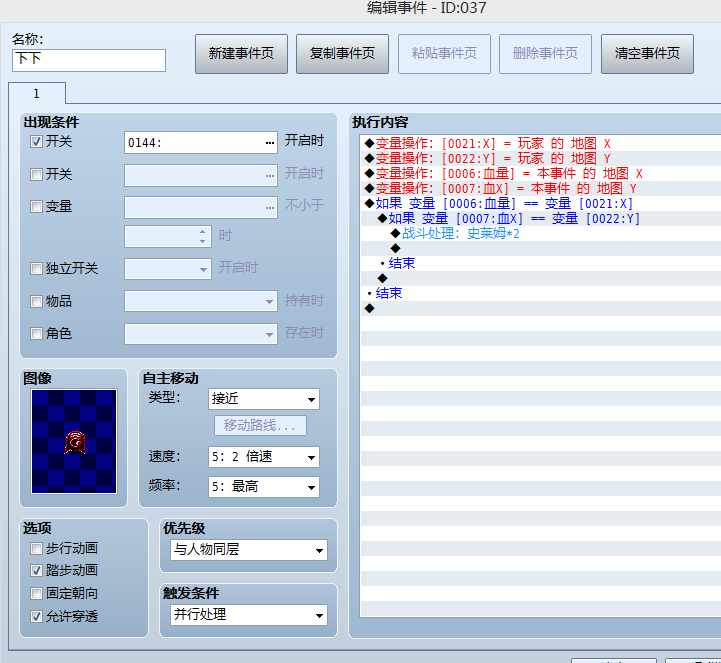Viewport: 721px width, 663px height.
Task: Select command line 变量操作 [0007:血X]
Action: click(x=540, y=189)
